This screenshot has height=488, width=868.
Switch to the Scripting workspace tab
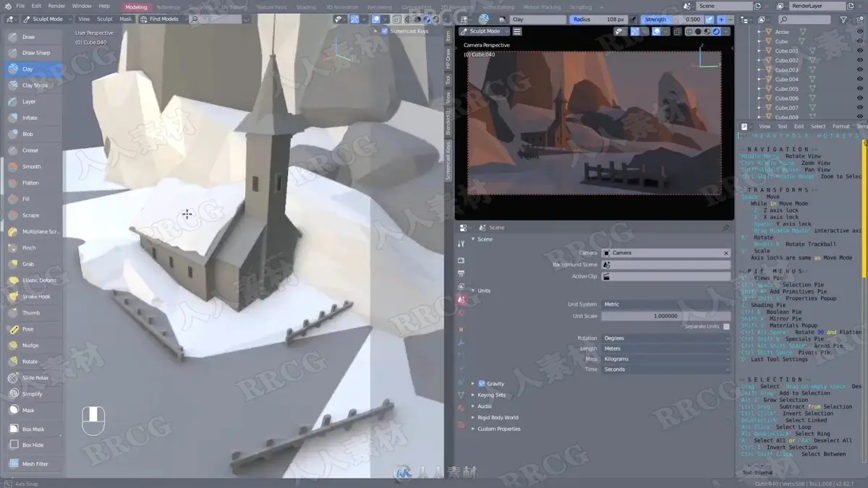click(581, 7)
